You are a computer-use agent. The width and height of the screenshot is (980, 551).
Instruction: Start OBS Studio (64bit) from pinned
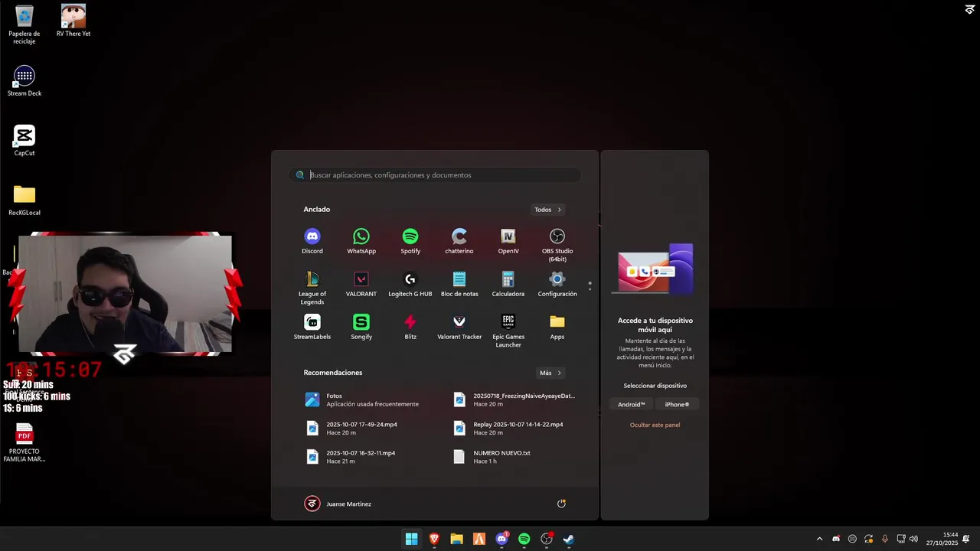[557, 245]
